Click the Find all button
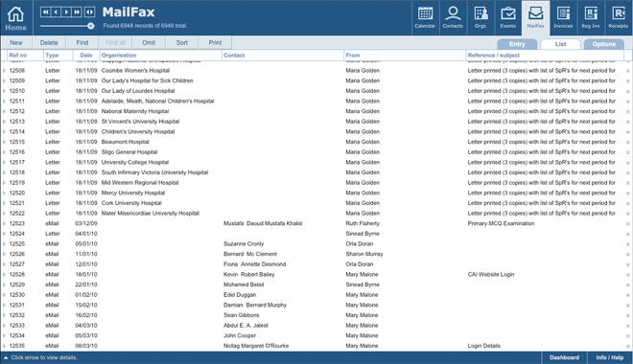 pyautogui.click(x=115, y=43)
